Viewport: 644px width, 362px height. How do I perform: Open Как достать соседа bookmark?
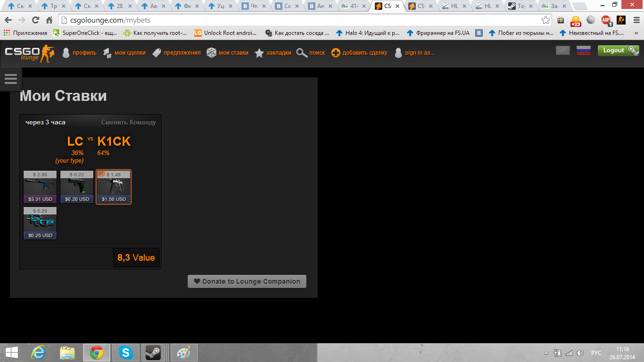pyautogui.click(x=297, y=33)
